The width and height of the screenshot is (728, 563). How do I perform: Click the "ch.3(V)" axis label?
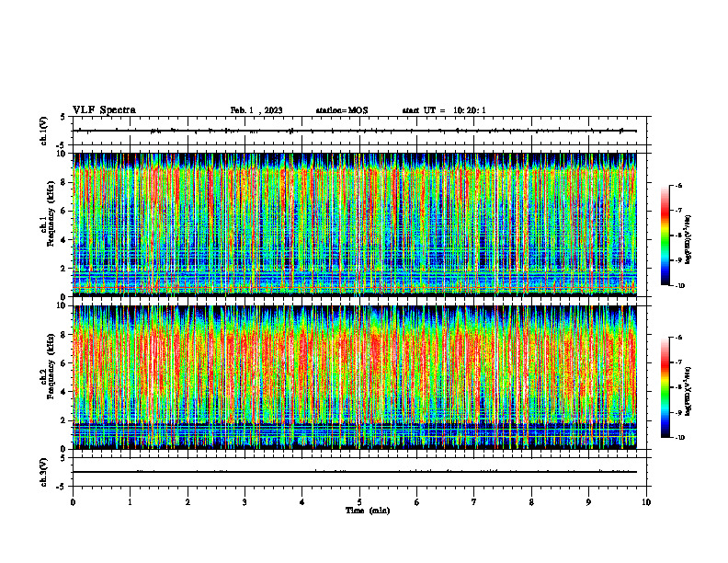[43, 472]
